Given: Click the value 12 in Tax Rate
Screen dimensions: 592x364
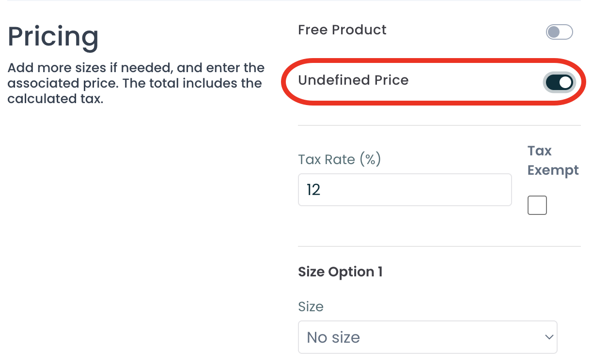Looking at the screenshot, I should pos(313,190).
